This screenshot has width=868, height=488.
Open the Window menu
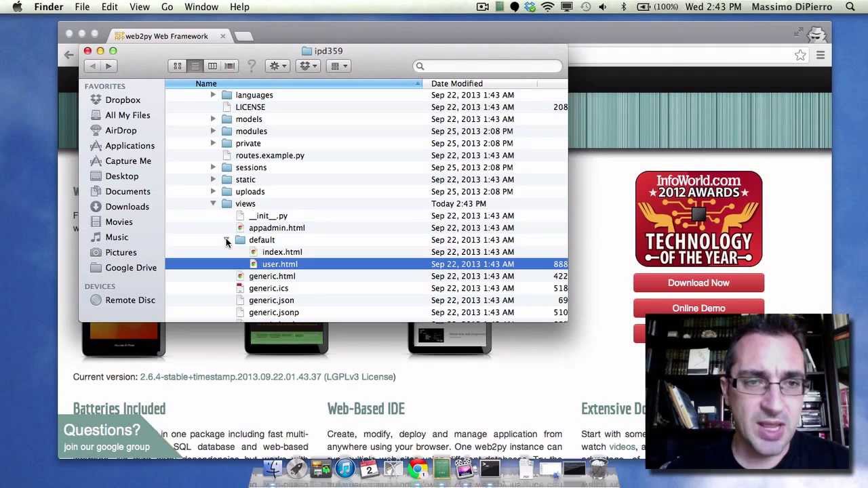[201, 7]
